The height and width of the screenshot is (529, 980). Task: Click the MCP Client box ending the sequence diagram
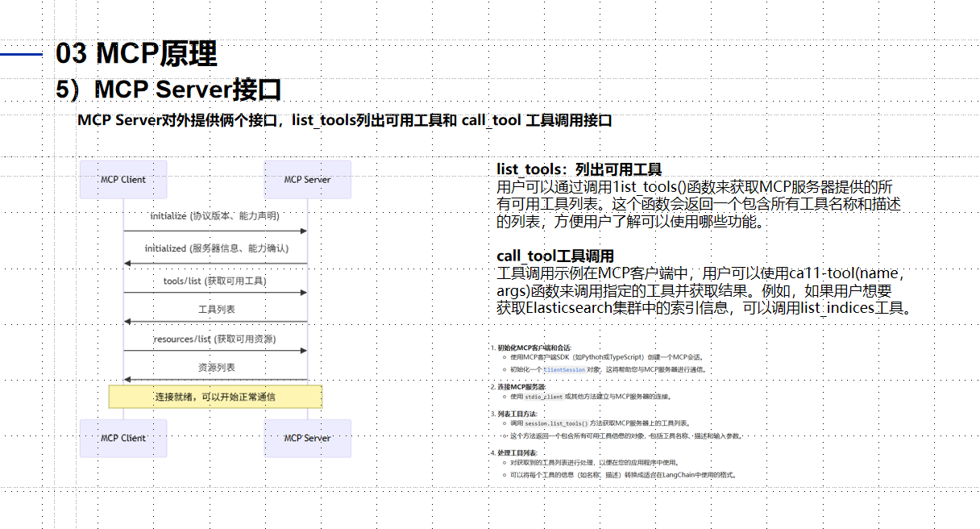click(123, 438)
